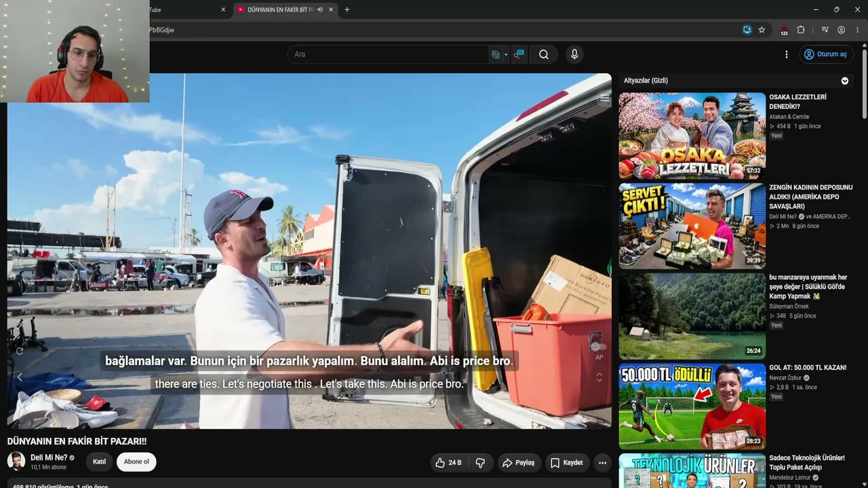Open the Deli Mi Ne? channel name link
This screenshot has width=868, height=488.
pos(49,457)
